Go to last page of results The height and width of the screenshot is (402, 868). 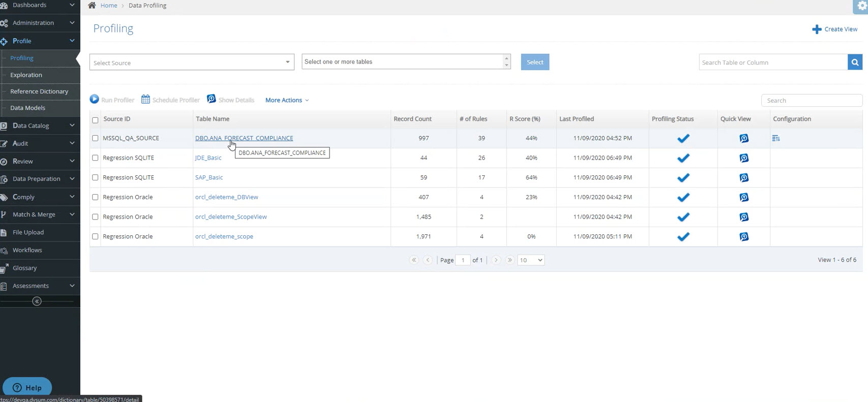click(510, 260)
